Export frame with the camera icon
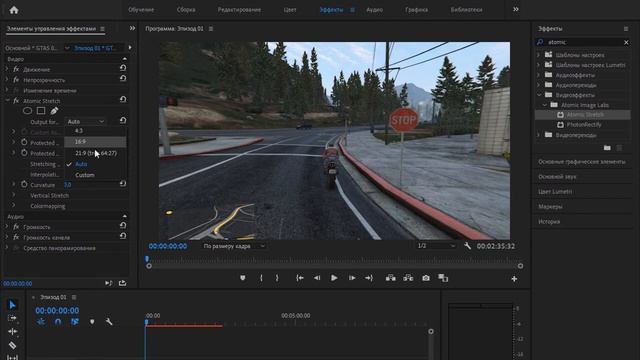640x360 pixels. coord(426,278)
